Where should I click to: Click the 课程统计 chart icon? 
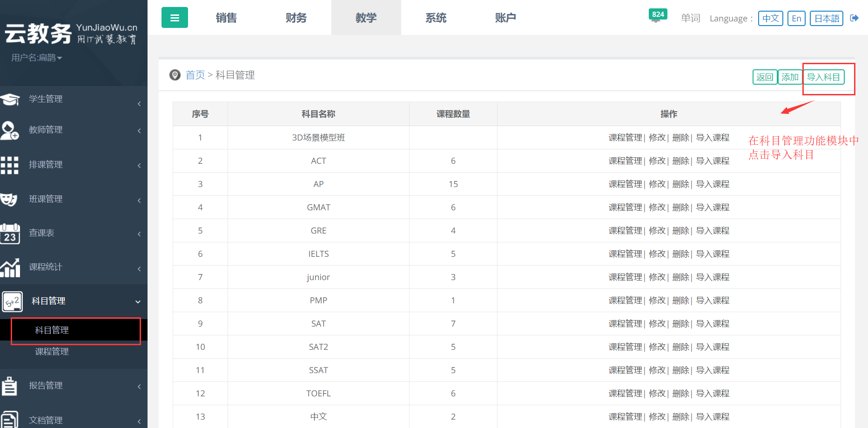tap(10, 267)
